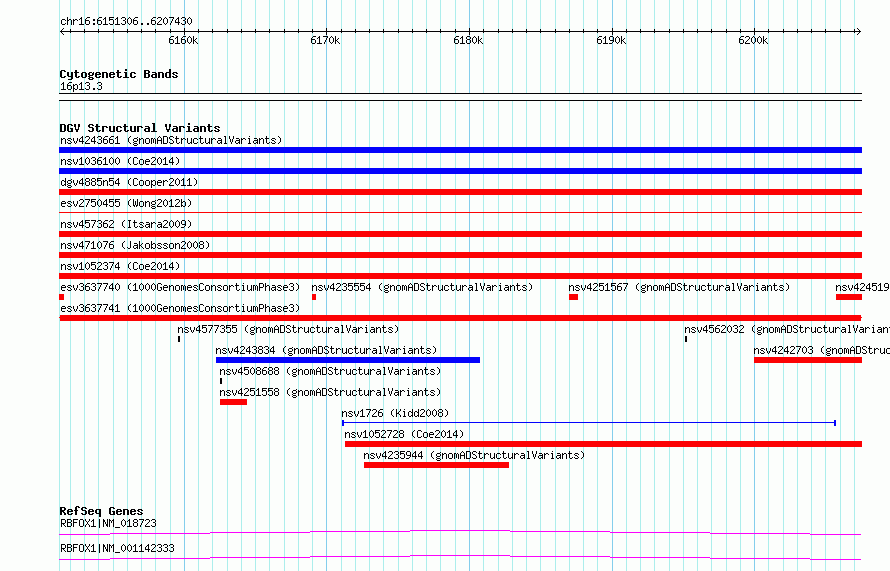Click the nsv4235554 (gnomADStructuralVariants) label
This screenshot has width=890, height=571.
[x=422, y=287]
